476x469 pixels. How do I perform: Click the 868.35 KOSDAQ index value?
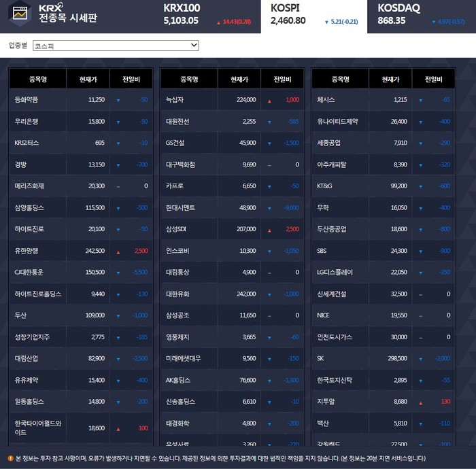pos(392,20)
